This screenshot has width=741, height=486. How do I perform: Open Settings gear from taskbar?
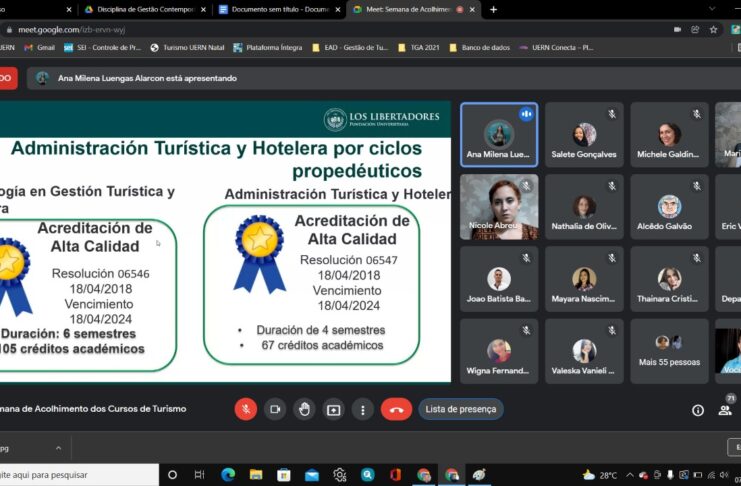(339, 475)
